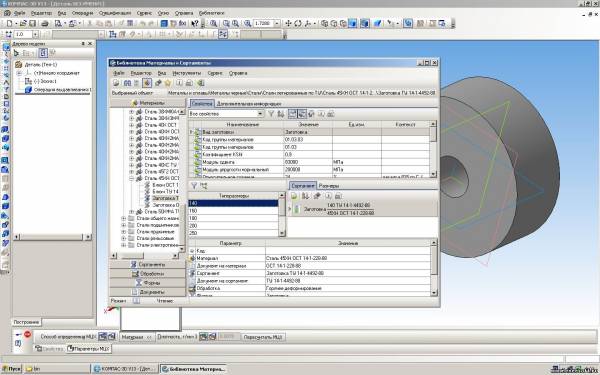Click the materials tree horizontal scrollbar
Viewport: 600px width, 375px height.
145,256
